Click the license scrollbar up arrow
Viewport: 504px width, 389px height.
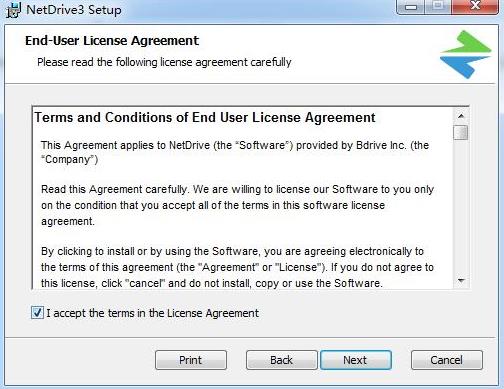(461, 116)
